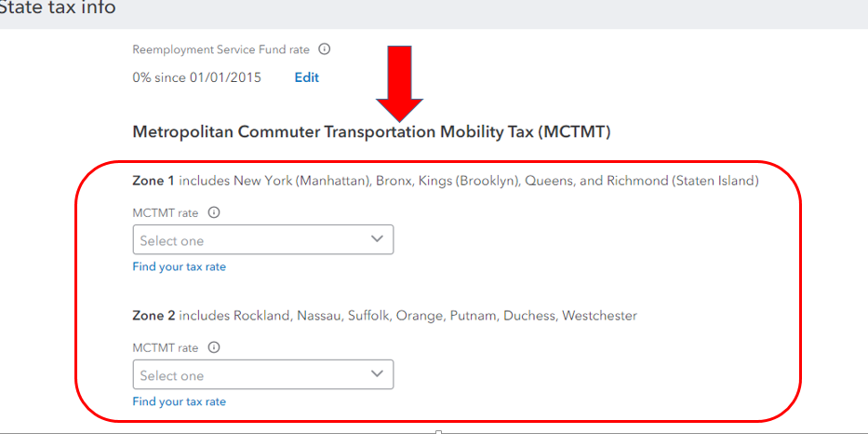Open Zone 2 MCTMT rate 'Select one' box
Image resolution: width=868 pixels, height=434 pixels.
[251, 375]
